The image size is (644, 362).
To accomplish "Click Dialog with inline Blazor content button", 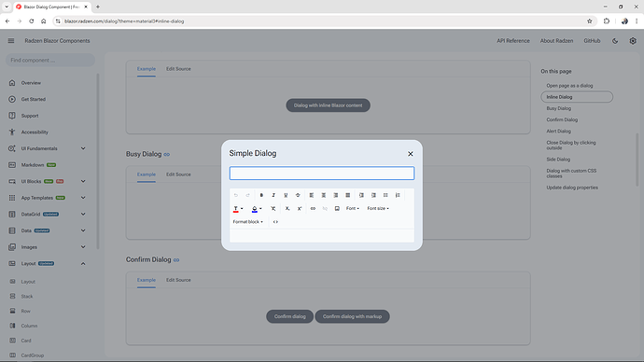I will pos(329,105).
